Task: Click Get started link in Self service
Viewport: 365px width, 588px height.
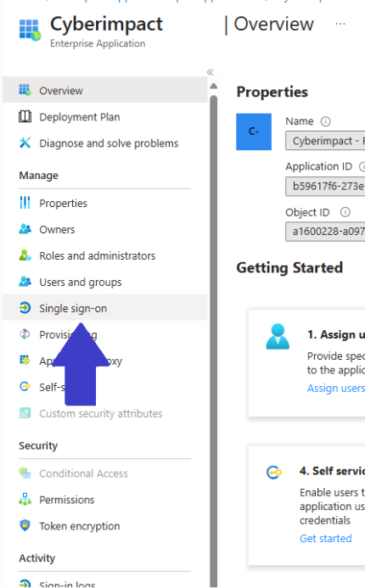Action: [x=326, y=539]
